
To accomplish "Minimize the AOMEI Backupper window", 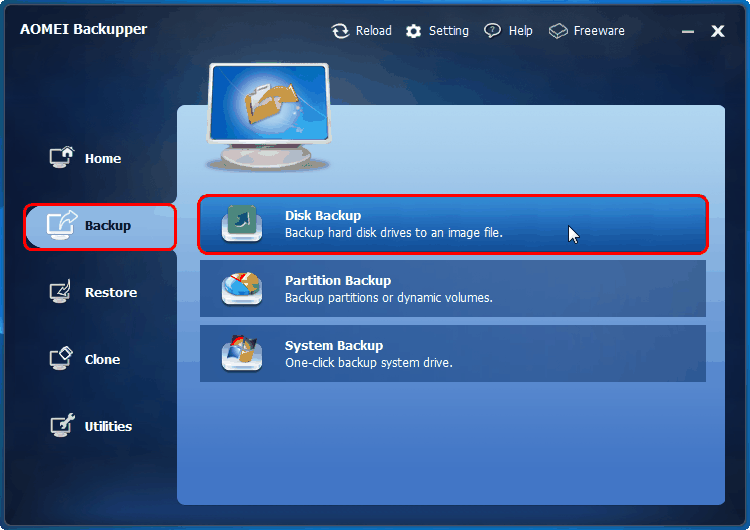I will 688,32.
